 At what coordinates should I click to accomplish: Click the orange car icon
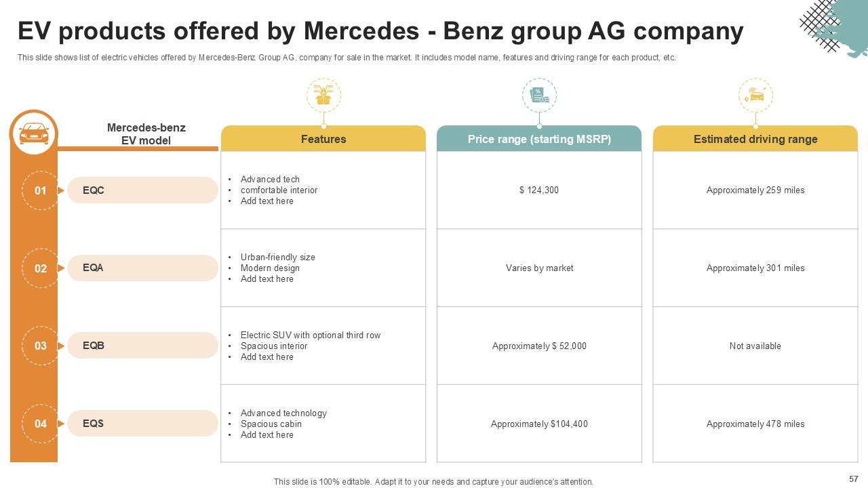[34, 133]
